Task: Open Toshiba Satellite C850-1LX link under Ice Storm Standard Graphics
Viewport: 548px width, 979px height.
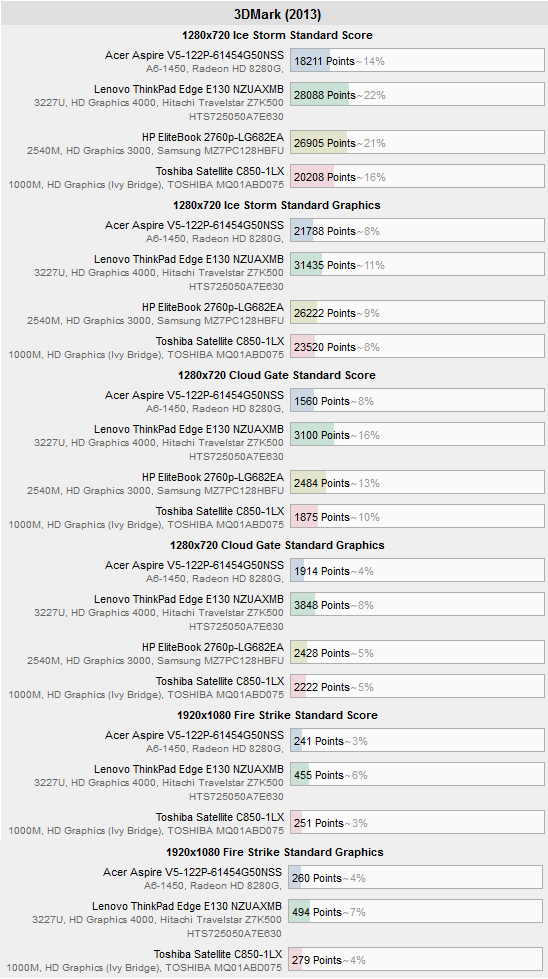Action: 220,341
